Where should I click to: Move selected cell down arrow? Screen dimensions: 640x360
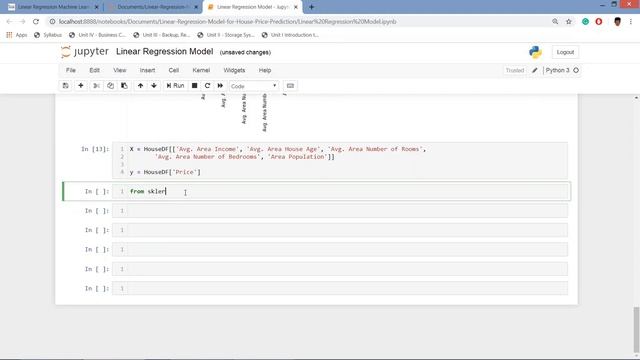pyautogui.click(x=154, y=86)
